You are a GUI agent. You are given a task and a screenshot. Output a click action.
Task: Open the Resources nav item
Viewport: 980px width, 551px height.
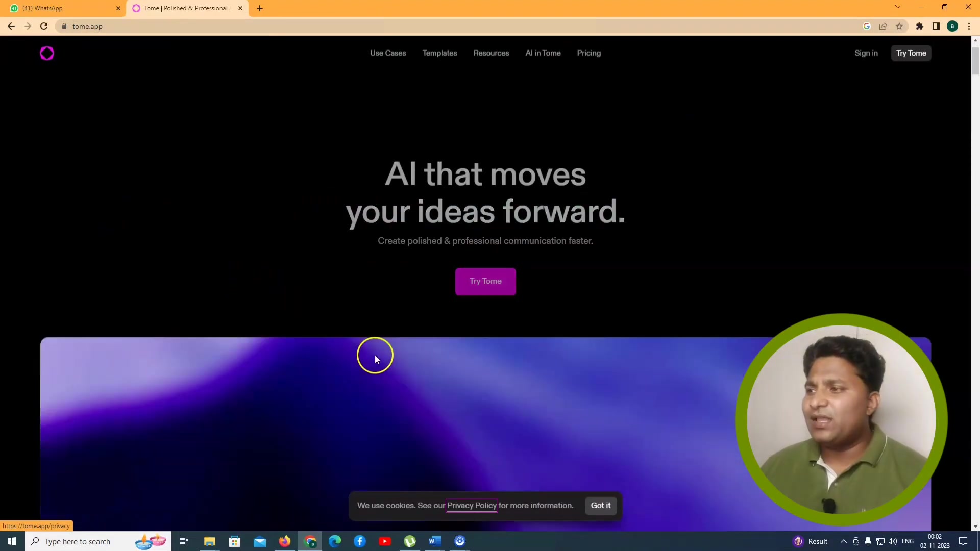(x=491, y=53)
